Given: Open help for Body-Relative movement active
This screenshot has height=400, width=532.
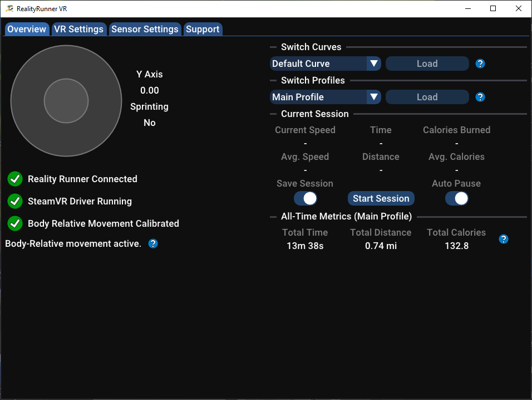Looking at the screenshot, I should (153, 243).
